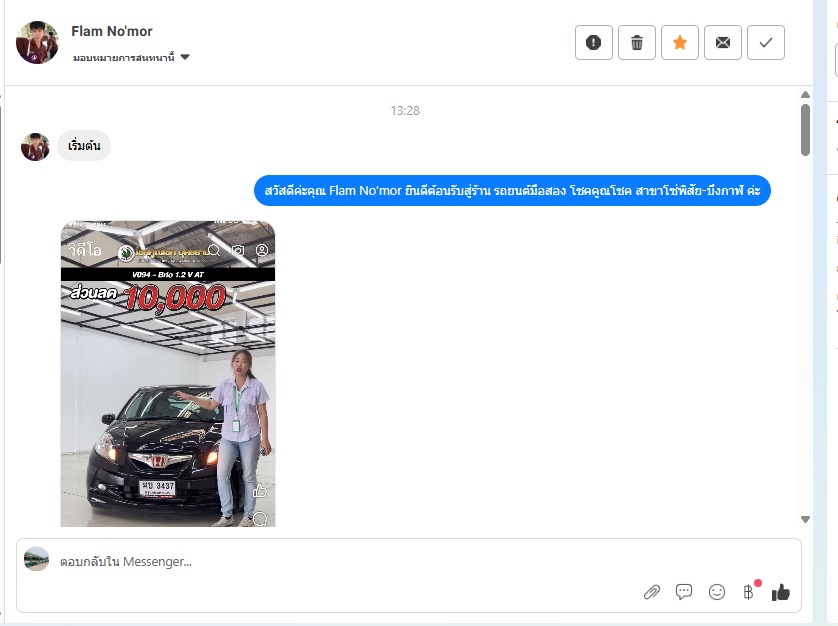Toggle the checkmark to mark done
Viewport: 838px width, 626px height.
766,43
